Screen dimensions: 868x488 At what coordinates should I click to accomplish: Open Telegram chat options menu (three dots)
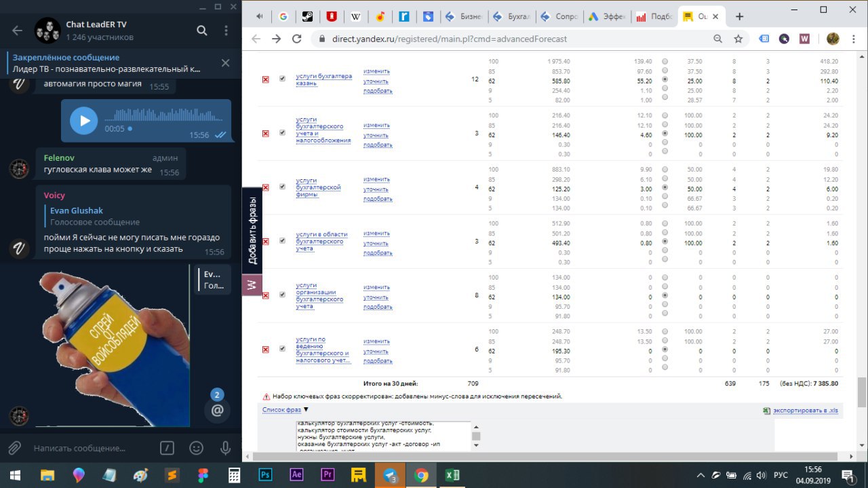pos(226,31)
